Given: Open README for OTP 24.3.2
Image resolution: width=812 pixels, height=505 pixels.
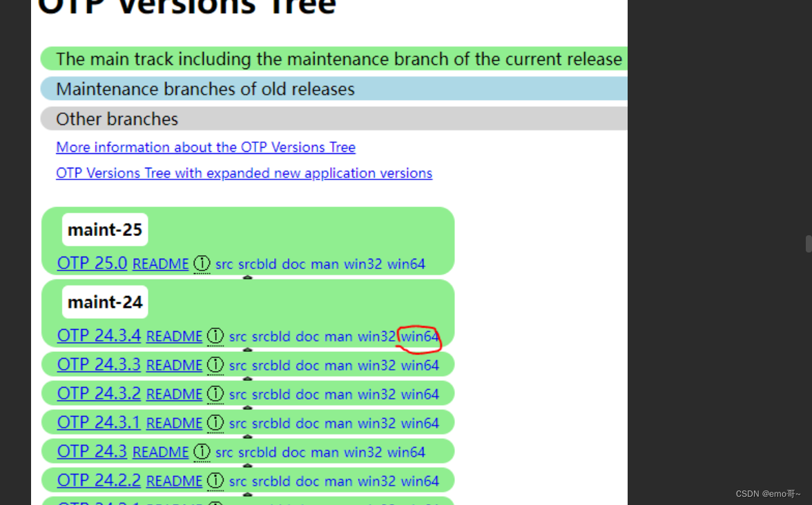Looking at the screenshot, I should point(174,395).
